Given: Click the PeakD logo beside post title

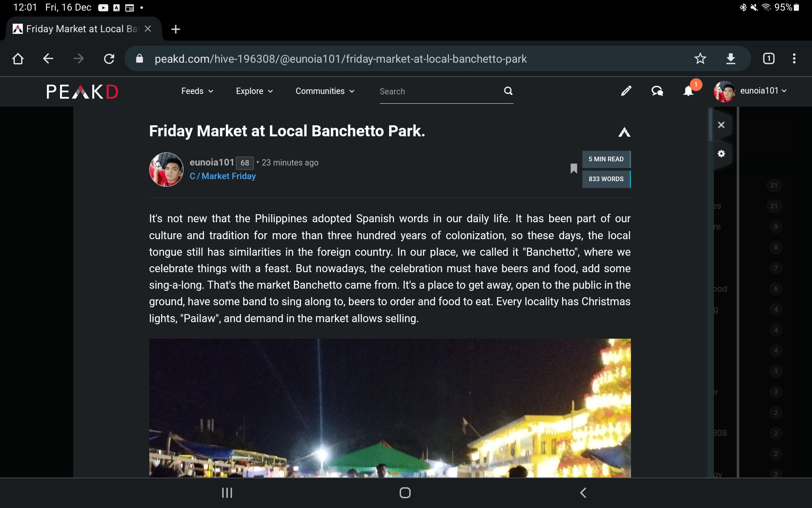Looking at the screenshot, I should tap(624, 132).
